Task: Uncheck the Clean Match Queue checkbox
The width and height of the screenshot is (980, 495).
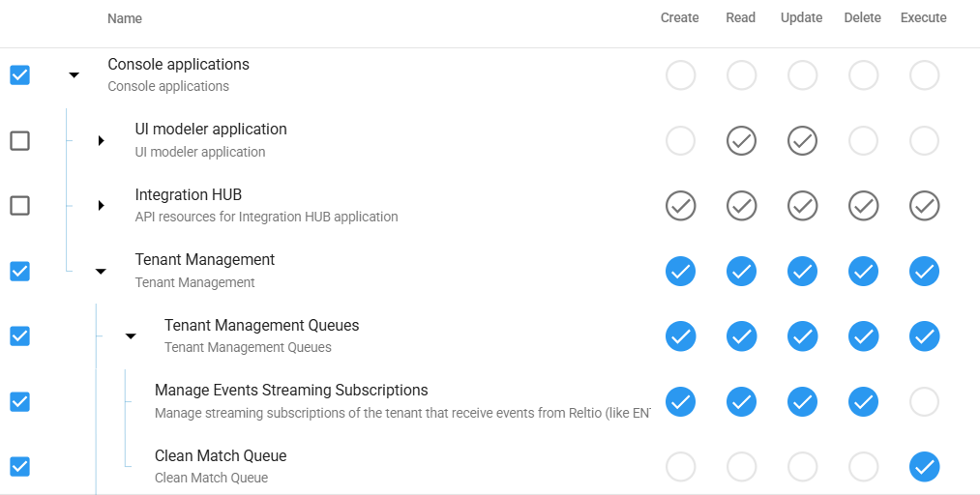Action: pos(19,467)
